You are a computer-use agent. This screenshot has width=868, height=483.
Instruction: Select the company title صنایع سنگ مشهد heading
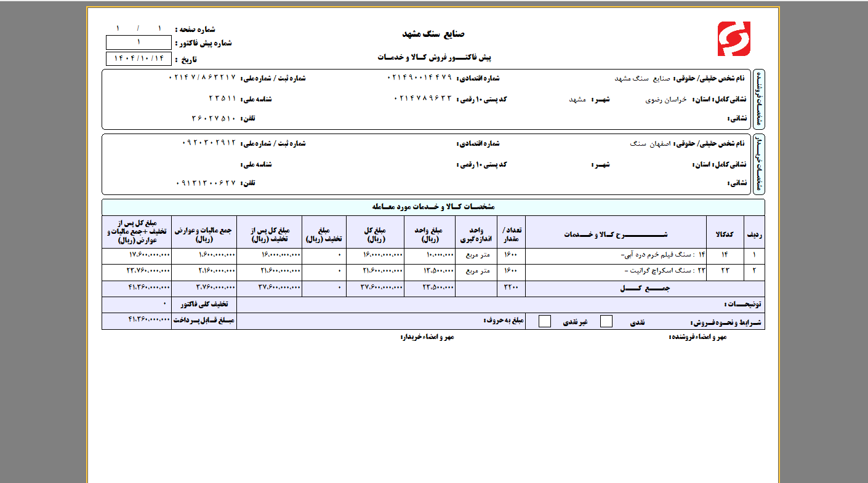[x=433, y=33]
